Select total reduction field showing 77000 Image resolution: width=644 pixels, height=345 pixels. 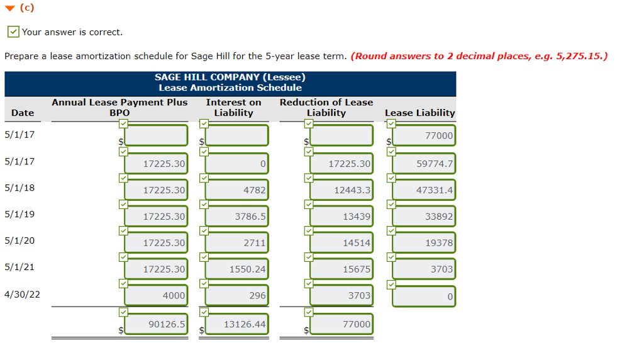click(341, 324)
